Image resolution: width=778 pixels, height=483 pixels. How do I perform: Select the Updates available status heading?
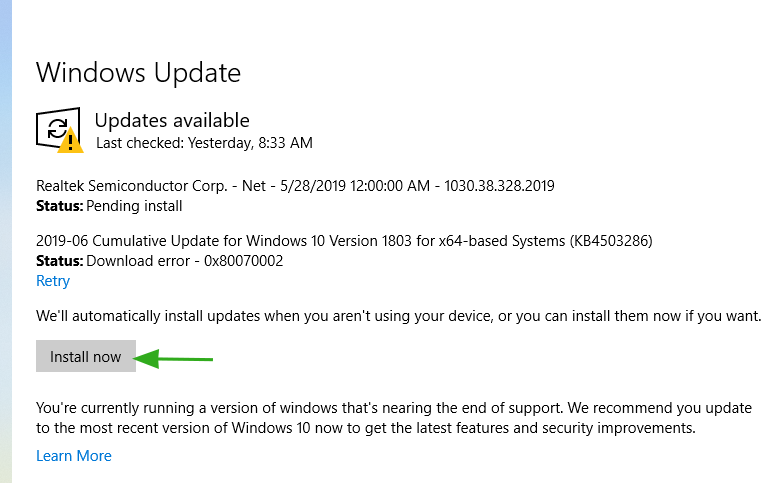click(172, 120)
